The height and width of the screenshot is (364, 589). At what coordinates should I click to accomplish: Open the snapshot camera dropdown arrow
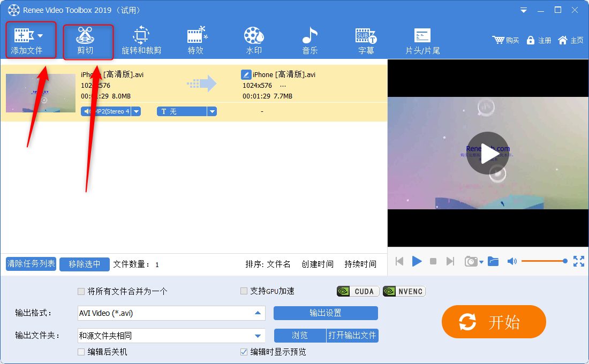[481, 262]
